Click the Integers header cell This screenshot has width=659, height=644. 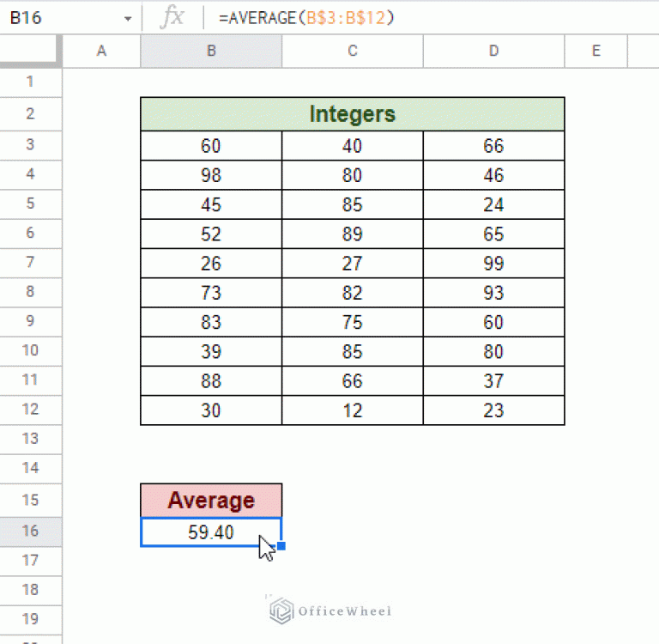(x=352, y=114)
